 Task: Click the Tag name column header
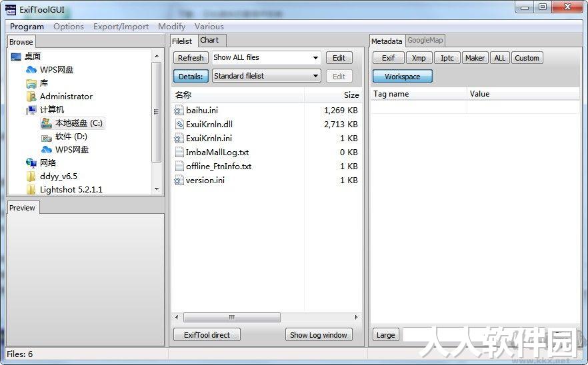tap(419, 94)
